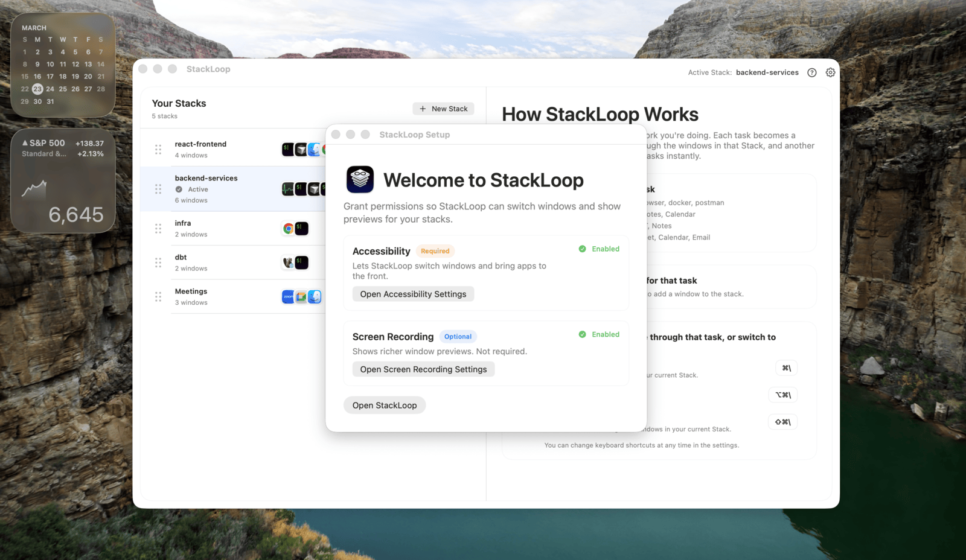Open Screen Recording Settings from the setup dialog
The height and width of the screenshot is (560, 966).
pyautogui.click(x=423, y=369)
